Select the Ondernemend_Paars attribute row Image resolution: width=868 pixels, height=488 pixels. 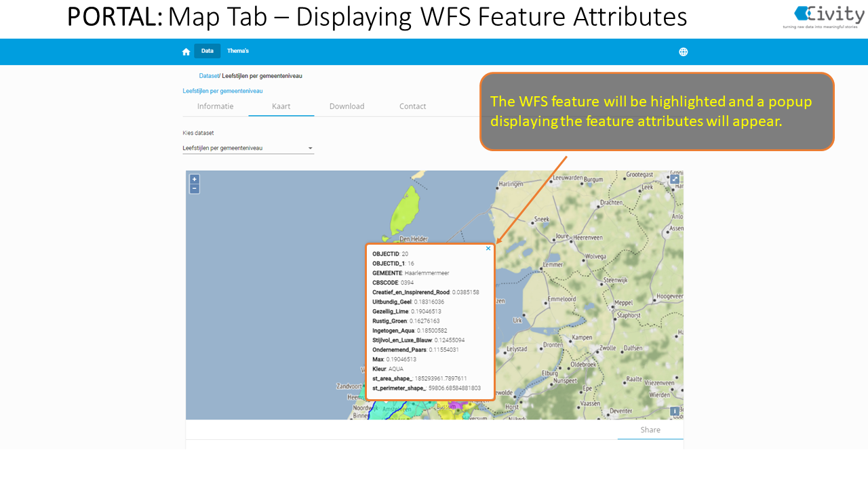pos(416,350)
